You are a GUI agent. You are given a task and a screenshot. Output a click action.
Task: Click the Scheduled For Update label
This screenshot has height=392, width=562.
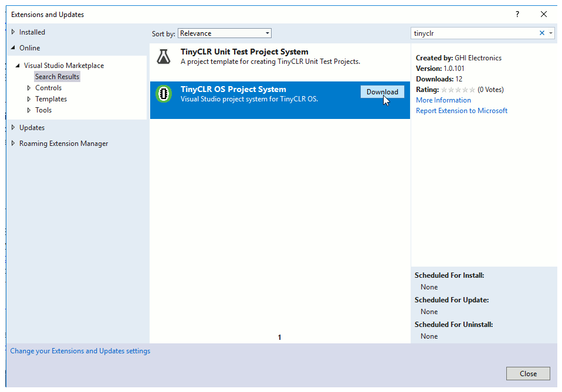(x=452, y=300)
